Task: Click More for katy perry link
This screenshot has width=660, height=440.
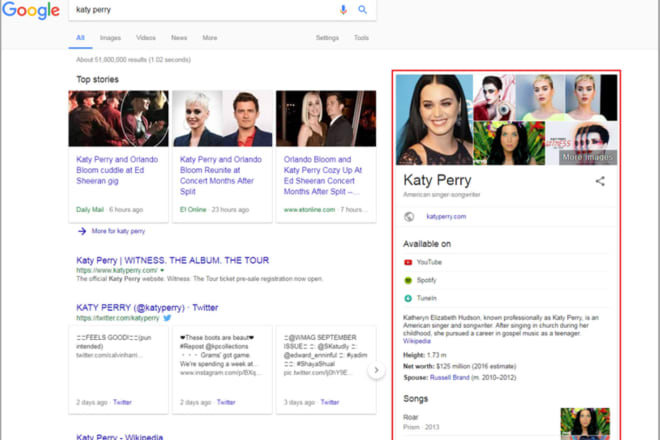Action: click(118, 231)
